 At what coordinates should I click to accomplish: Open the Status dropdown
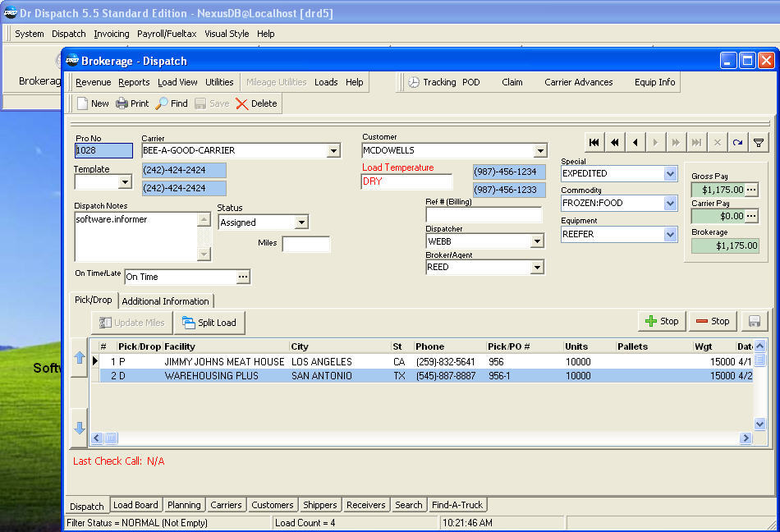click(301, 222)
